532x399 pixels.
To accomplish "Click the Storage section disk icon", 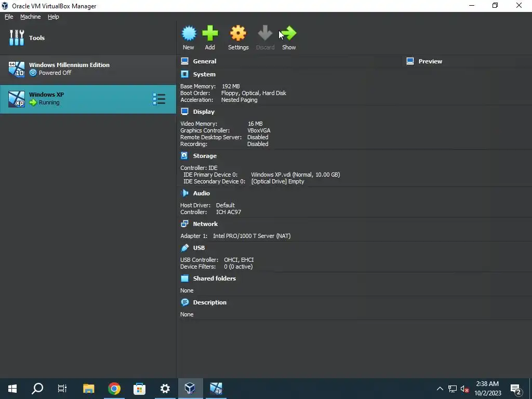I will (184, 156).
